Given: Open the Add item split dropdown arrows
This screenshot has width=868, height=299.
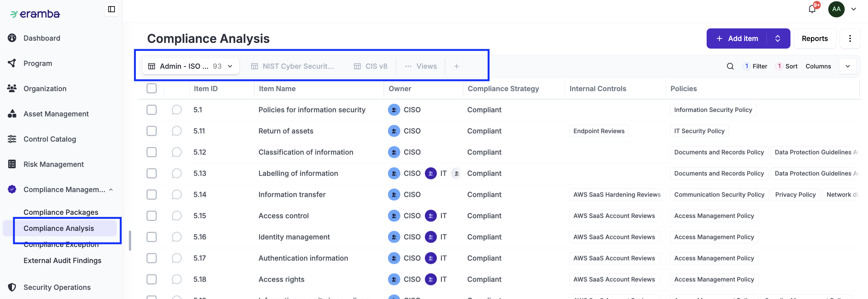Looking at the screenshot, I should click(778, 38).
